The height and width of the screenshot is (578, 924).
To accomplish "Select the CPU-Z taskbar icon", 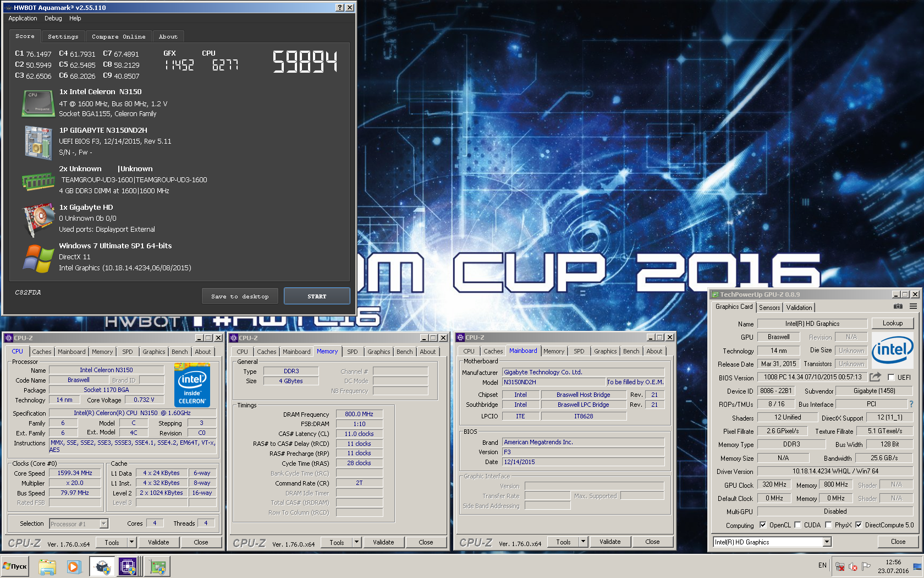I will [128, 566].
